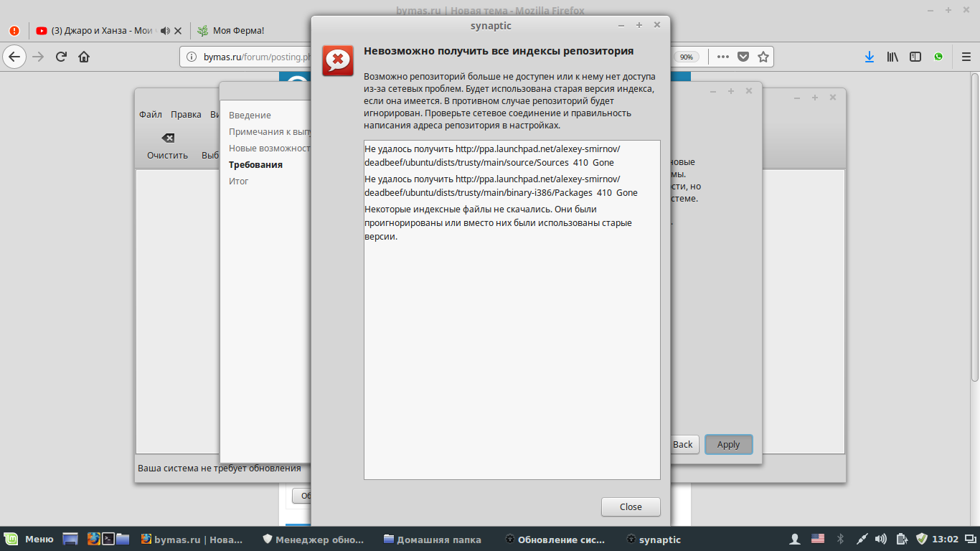Expand the page actions three-dots menu

722,57
